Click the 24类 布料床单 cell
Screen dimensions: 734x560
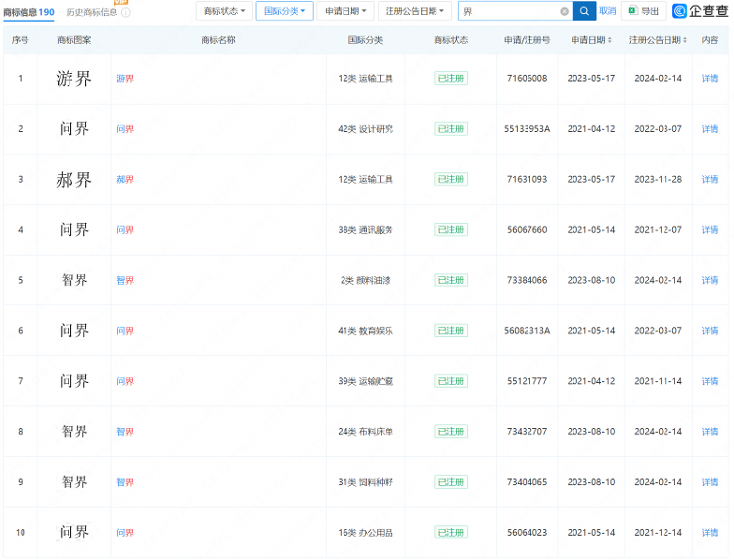click(365, 431)
